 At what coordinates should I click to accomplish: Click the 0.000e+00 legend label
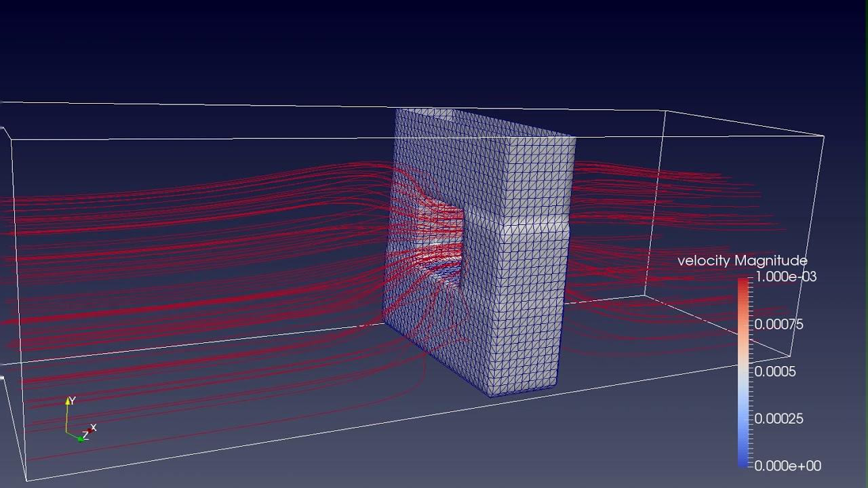coord(787,466)
